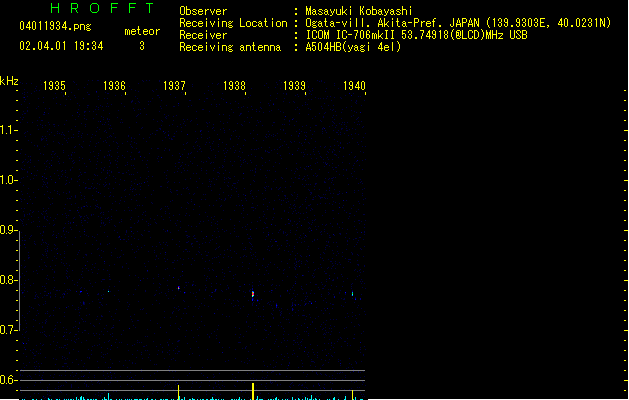Screen dimensions: 629x400
Task: Click the Receiving antenna label
Action: click(230, 47)
